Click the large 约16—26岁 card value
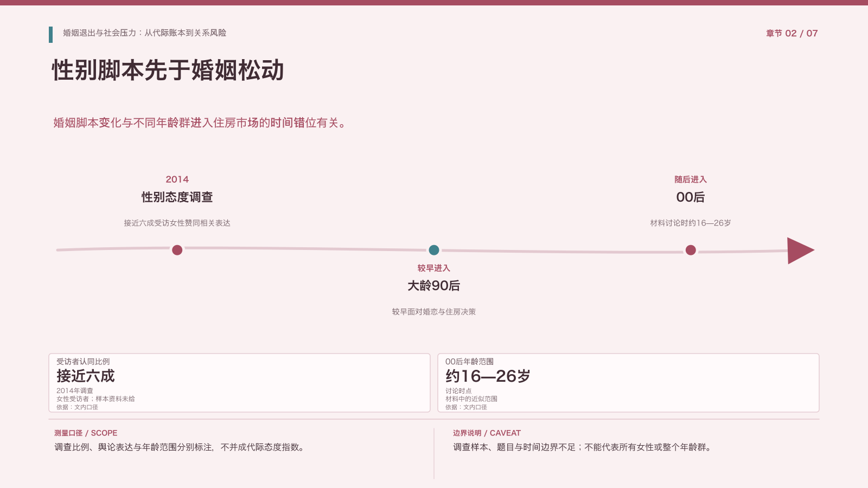The width and height of the screenshot is (868, 488). point(488,376)
